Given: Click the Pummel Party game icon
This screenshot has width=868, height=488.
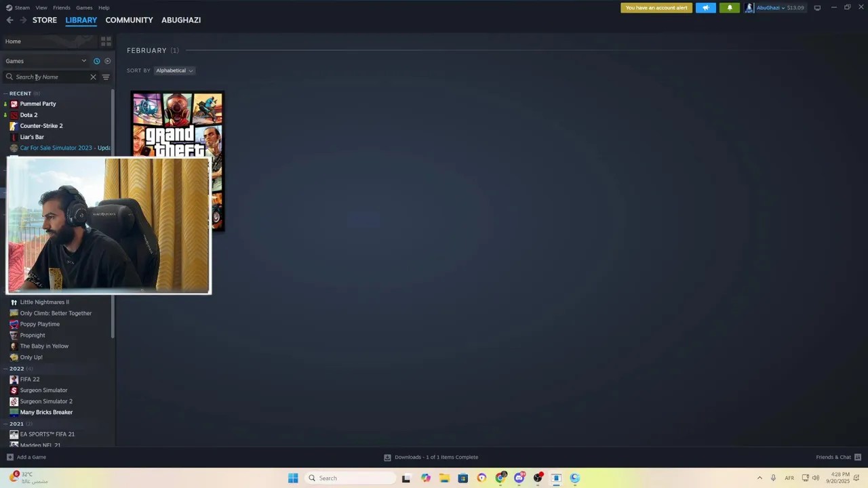Looking at the screenshot, I should pos(14,104).
